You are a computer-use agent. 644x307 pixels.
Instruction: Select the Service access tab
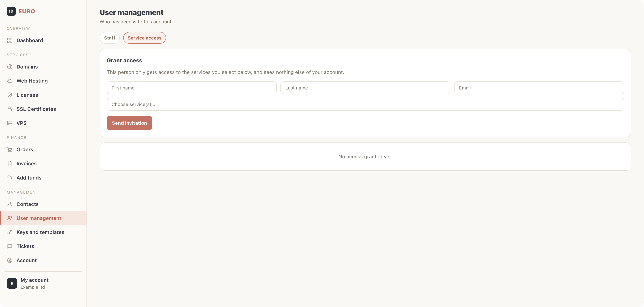click(145, 38)
